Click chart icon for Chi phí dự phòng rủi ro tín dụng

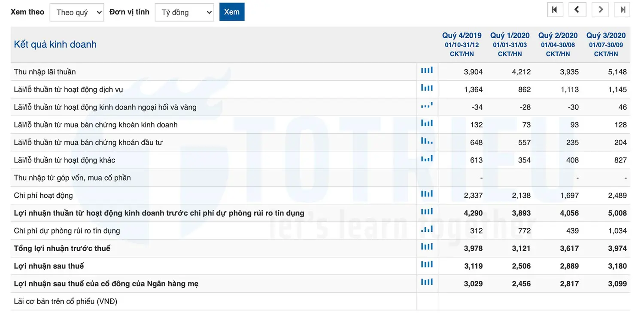(427, 230)
